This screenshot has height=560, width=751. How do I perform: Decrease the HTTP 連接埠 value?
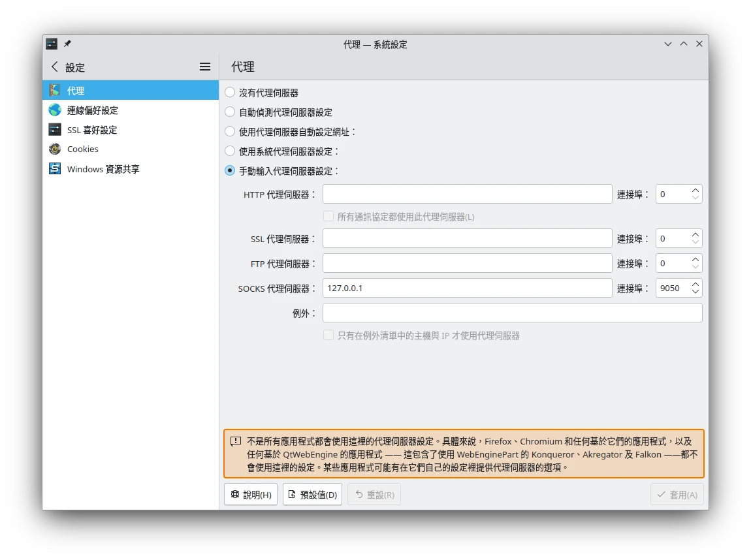695,198
